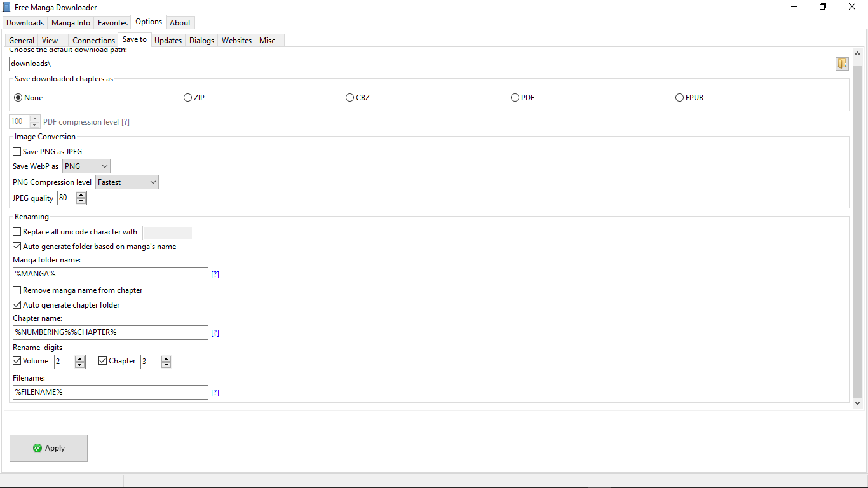
Task: Switch to the Websites tab
Action: point(236,39)
